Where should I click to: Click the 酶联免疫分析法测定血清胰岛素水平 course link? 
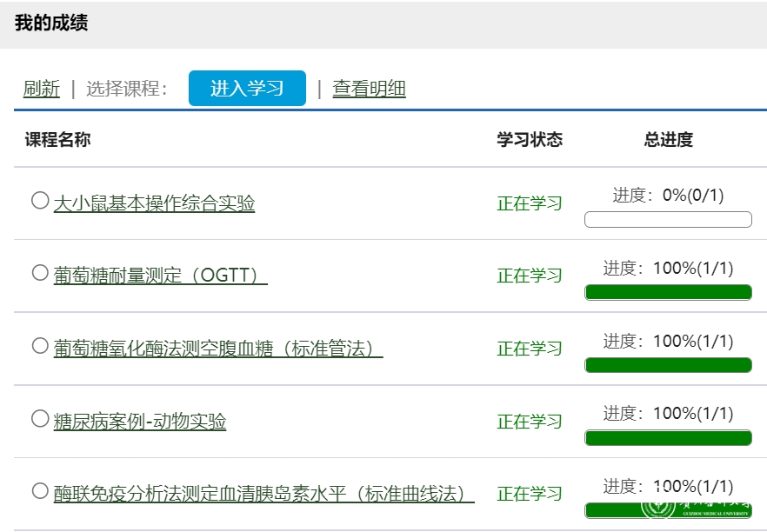click(x=263, y=494)
